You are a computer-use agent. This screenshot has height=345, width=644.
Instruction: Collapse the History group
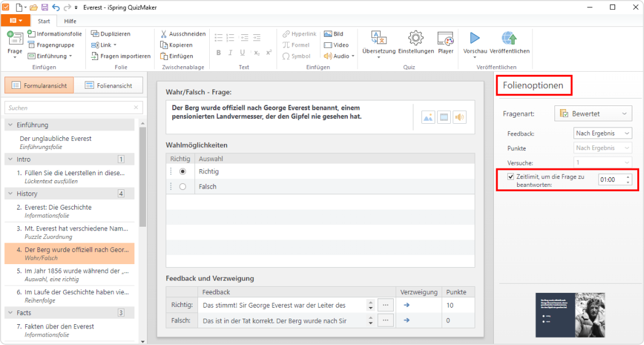click(10, 194)
